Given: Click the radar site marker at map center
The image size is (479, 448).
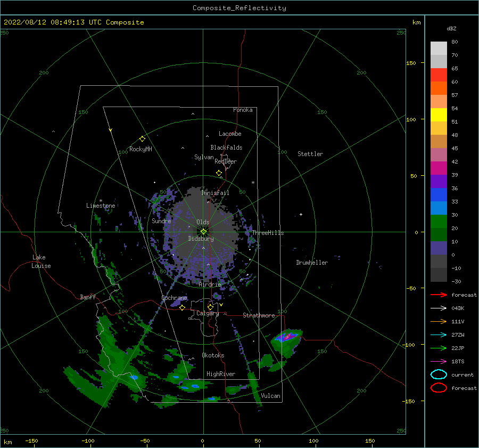Looking at the screenshot, I should coord(203,232).
